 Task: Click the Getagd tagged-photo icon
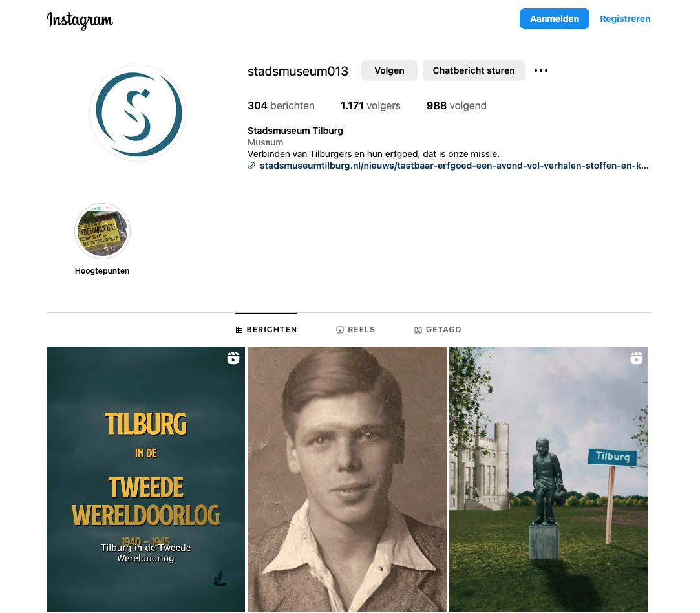pyautogui.click(x=418, y=330)
